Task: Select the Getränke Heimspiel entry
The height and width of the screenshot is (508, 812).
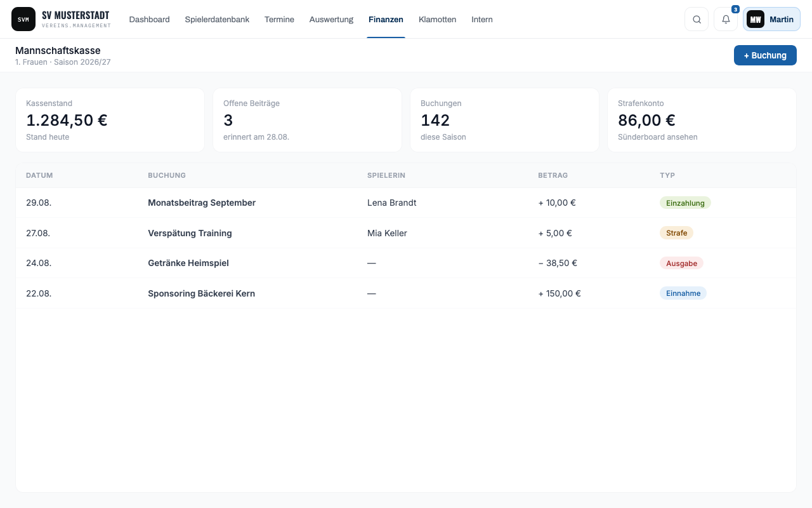Action: [x=188, y=263]
